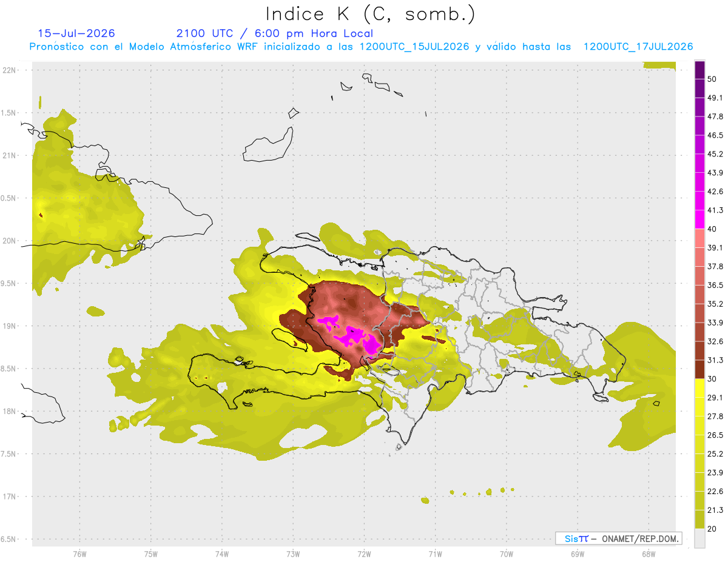Screen dimensions: 728x562
Task: Click the "22.6" color bar label
Action: click(x=715, y=492)
